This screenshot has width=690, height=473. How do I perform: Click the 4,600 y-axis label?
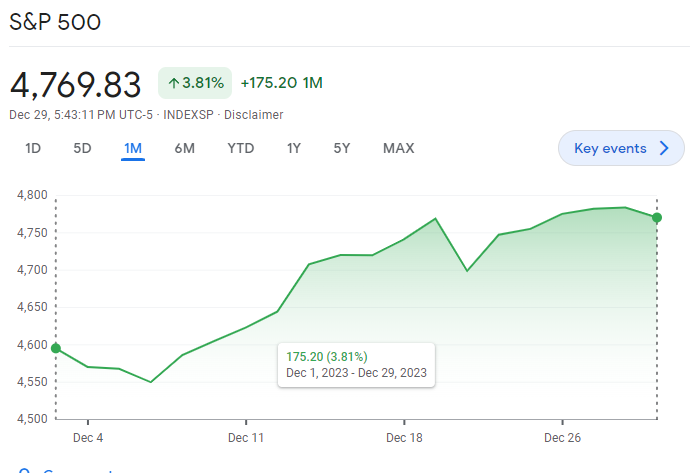pos(32,345)
